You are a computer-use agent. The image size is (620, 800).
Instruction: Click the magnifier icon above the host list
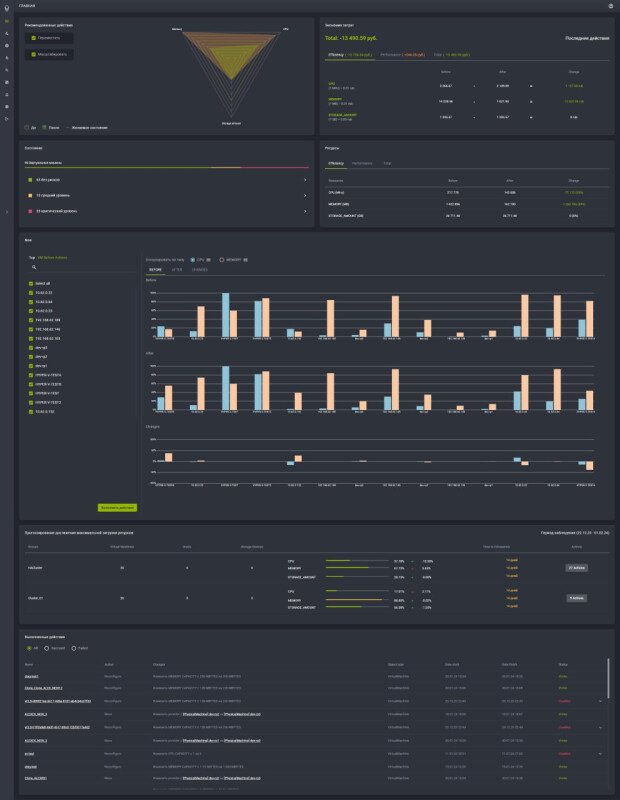[x=35, y=267]
